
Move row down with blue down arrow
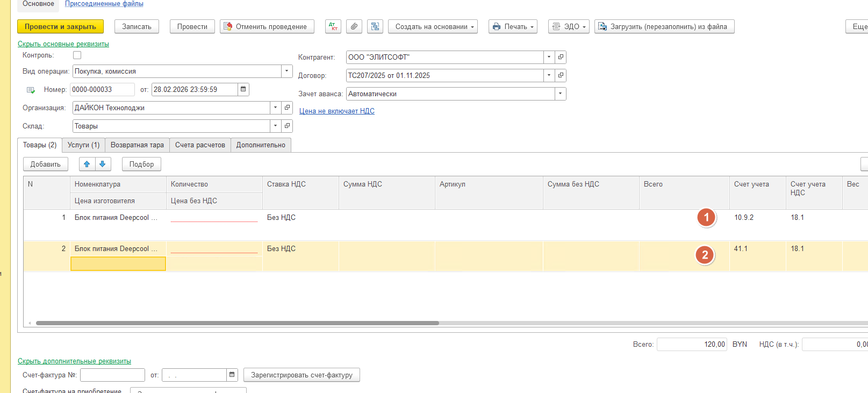pyautogui.click(x=103, y=164)
